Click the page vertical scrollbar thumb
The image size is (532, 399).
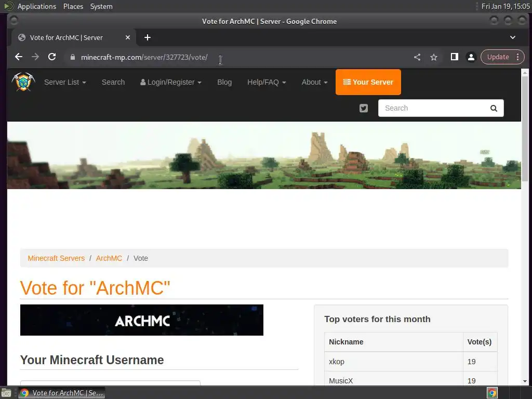pos(525,129)
